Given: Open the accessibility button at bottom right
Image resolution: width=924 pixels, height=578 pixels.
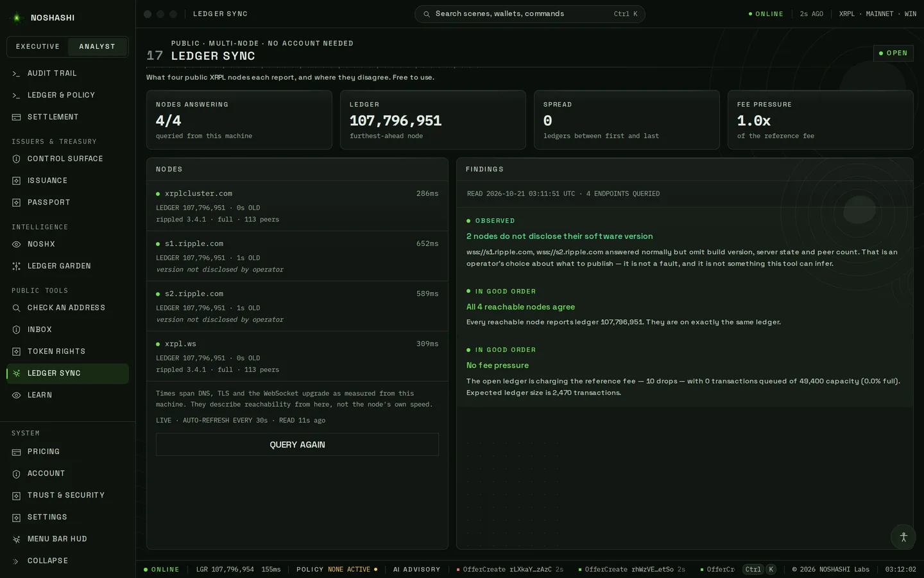Looking at the screenshot, I should [903, 537].
